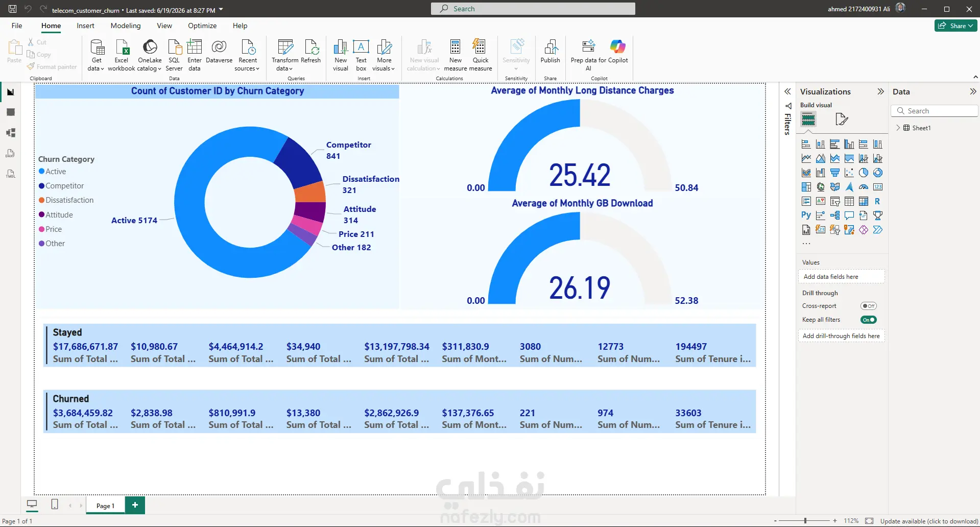
Task: Turn off Keep all filters switch
Action: (868, 320)
